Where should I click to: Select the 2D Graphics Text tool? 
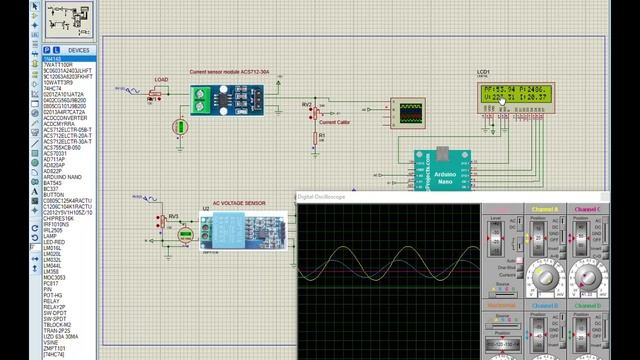(x=35, y=191)
